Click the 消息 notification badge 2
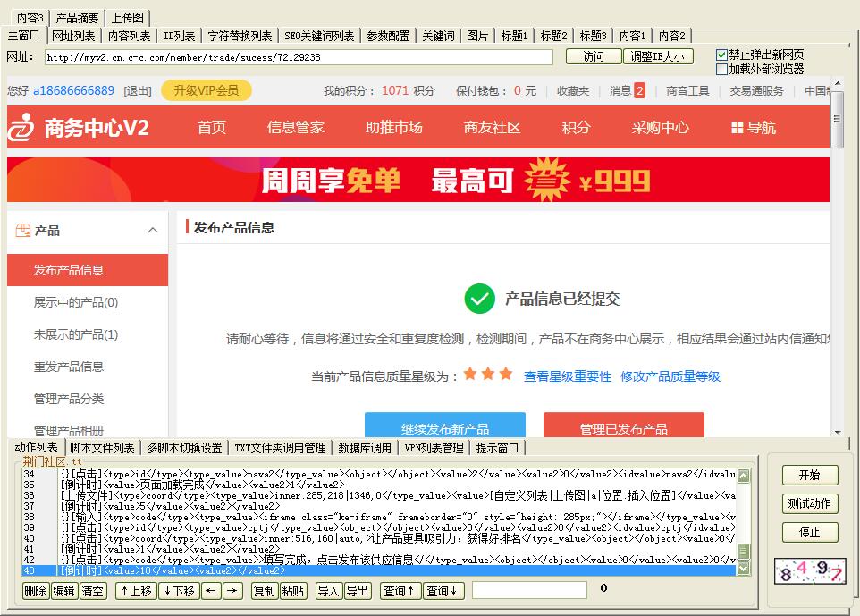The width and height of the screenshot is (860, 616). coord(639,90)
